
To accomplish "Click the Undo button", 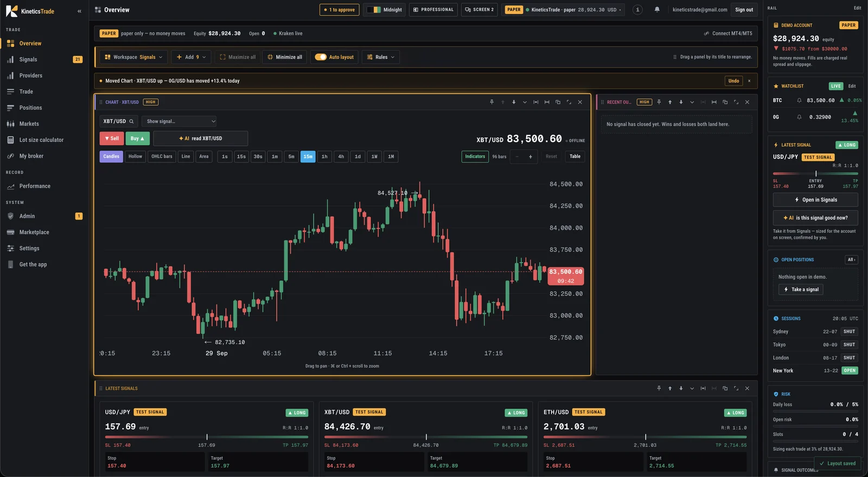I will coord(733,81).
